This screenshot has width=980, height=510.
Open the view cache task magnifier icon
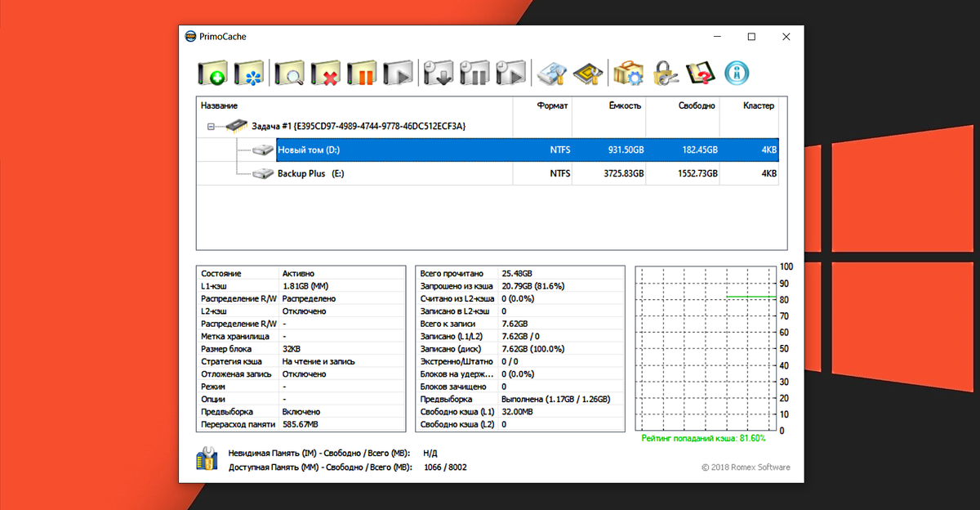[290, 73]
